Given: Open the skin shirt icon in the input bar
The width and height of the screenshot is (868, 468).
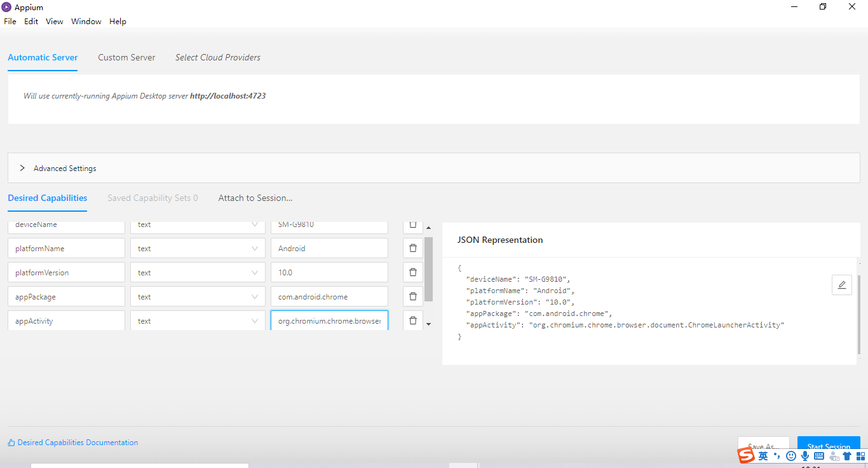Looking at the screenshot, I should 847,456.
